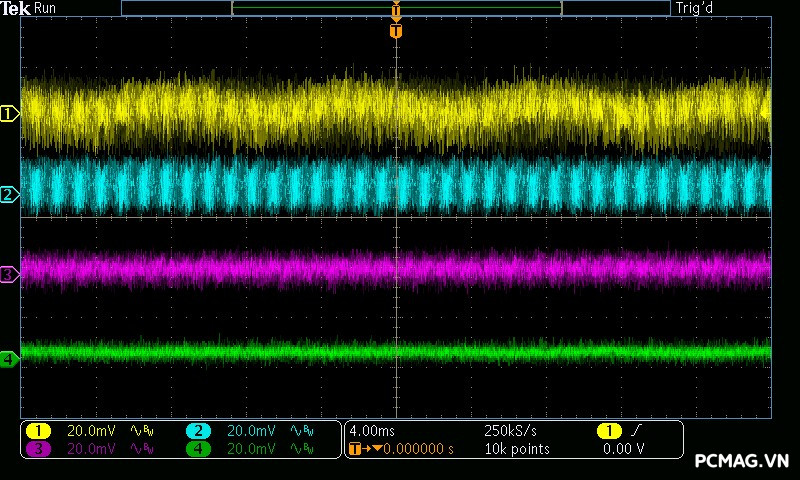The image size is (800, 480).
Task: Click the orange trigger position T marker
Action: pos(396,31)
